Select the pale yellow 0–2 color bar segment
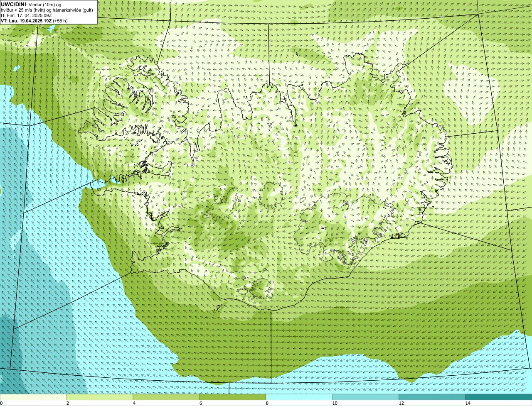The width and height of the screenshot is (532, 406). pos(33,397)
